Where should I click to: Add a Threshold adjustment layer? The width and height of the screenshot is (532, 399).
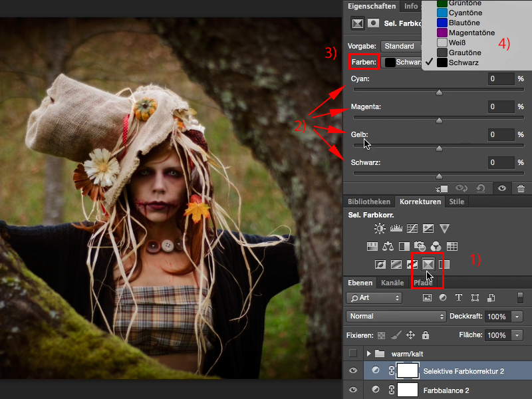(412, 264)
